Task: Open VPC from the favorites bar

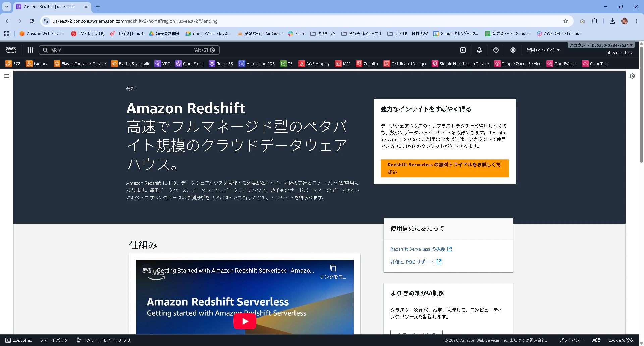Action: coord(162,64)
